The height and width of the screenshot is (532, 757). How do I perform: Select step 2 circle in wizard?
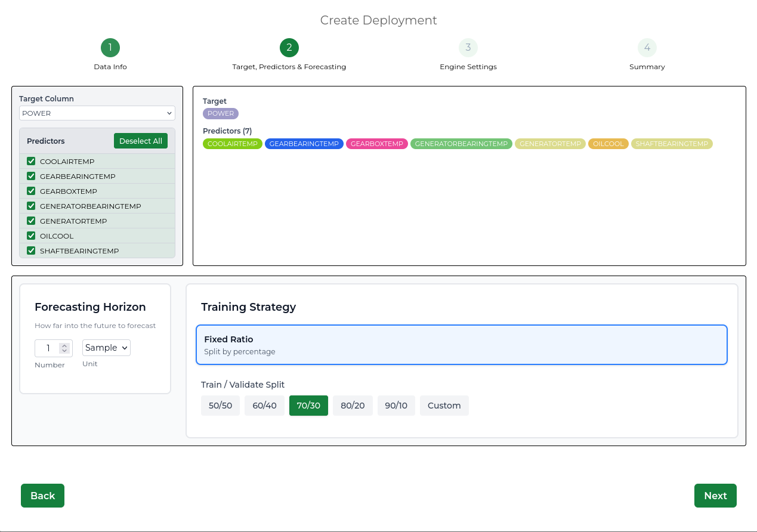(x=289, y=48)
